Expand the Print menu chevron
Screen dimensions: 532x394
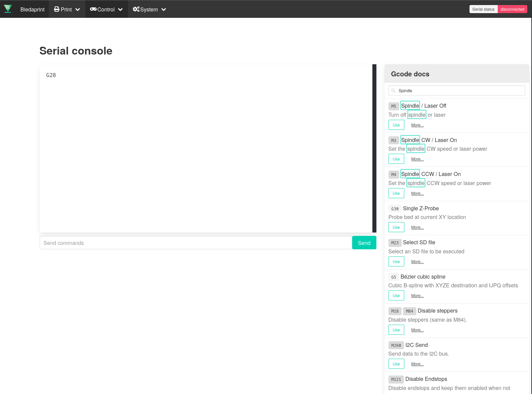click(78, 10)
